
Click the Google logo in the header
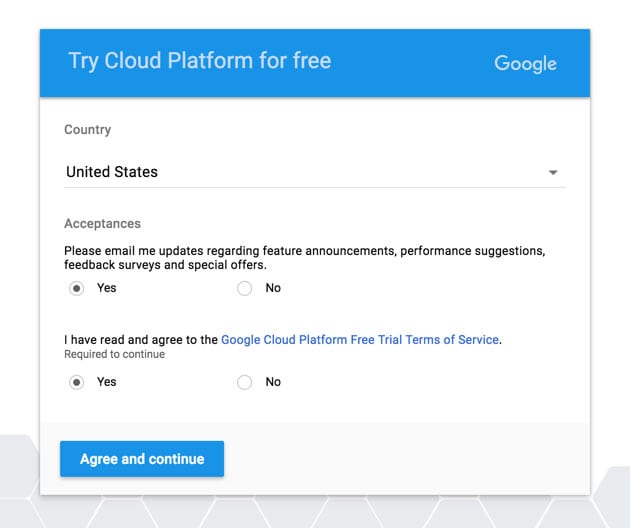point(526,64)
